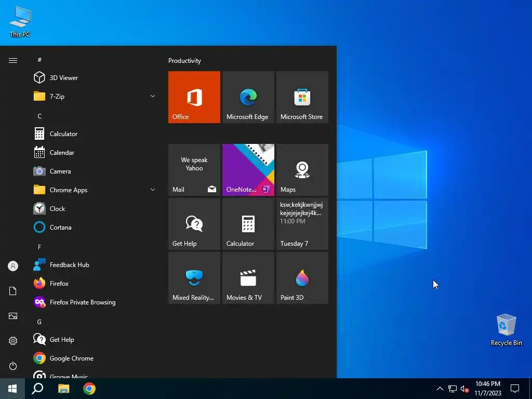Expand the Chrome Apps folder chevron

coord(153,190)
